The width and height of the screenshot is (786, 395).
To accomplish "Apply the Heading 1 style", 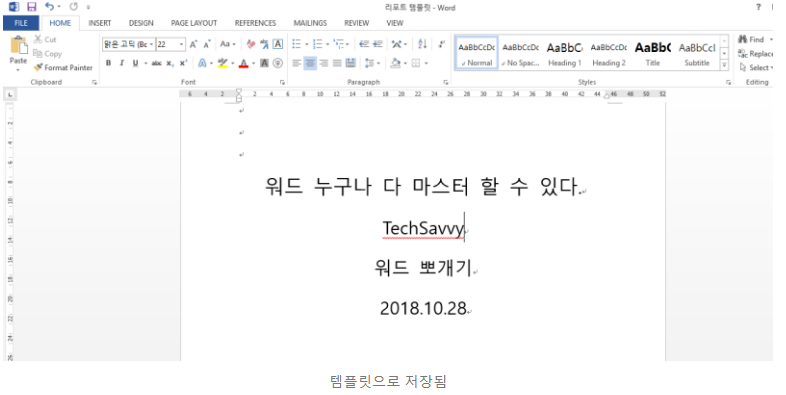I will click(564, 53).
